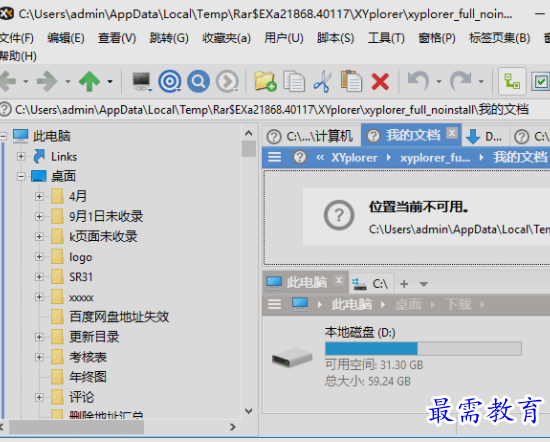
Task: Open Forward history dropdown arrow
Action: (68, 81)
